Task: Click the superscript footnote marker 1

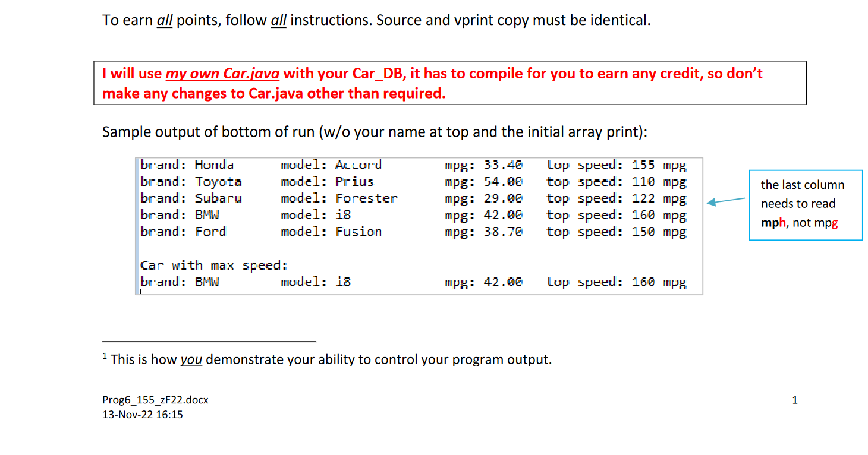Action: pos(105,355)
